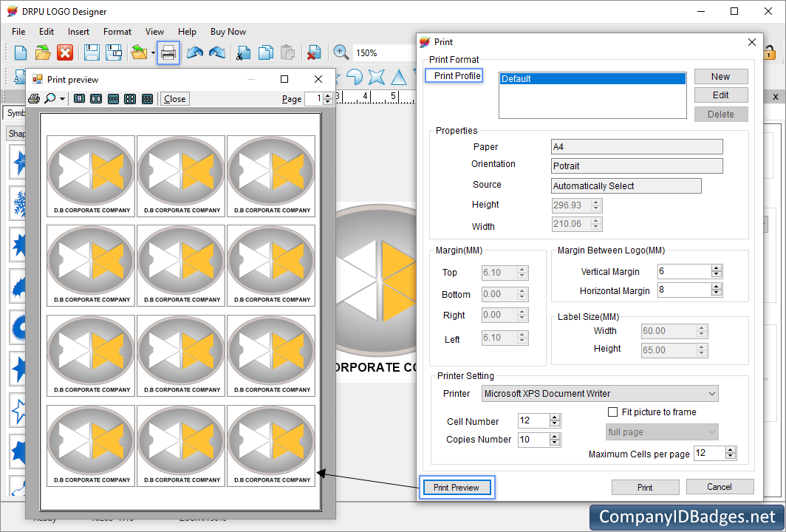The height and width of the screenshot is (532, 786).
Task: Show one page layout in Print preview
Action: (79, 99)
